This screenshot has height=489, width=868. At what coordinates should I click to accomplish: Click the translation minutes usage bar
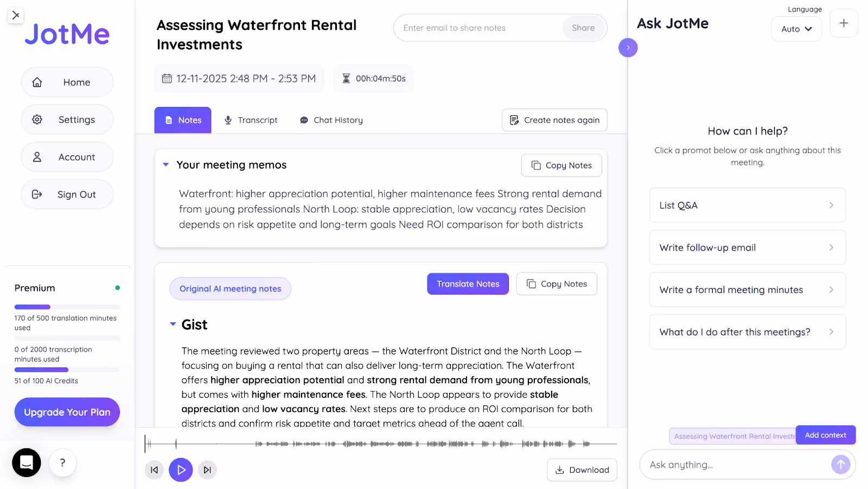point(67,307)
